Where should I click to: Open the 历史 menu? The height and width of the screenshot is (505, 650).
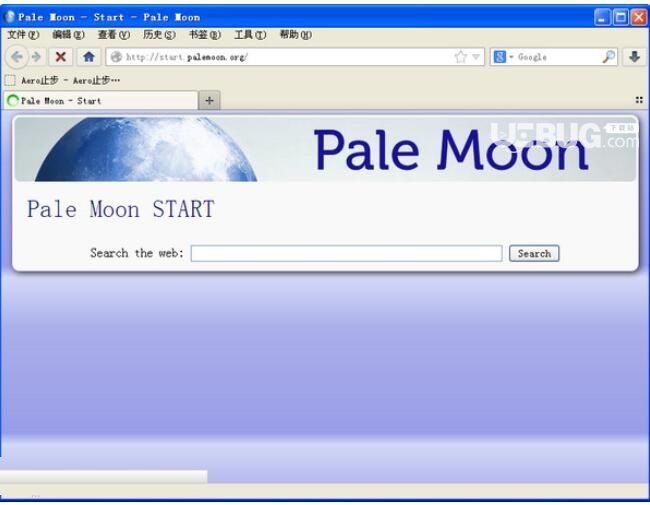click(159, 35)
